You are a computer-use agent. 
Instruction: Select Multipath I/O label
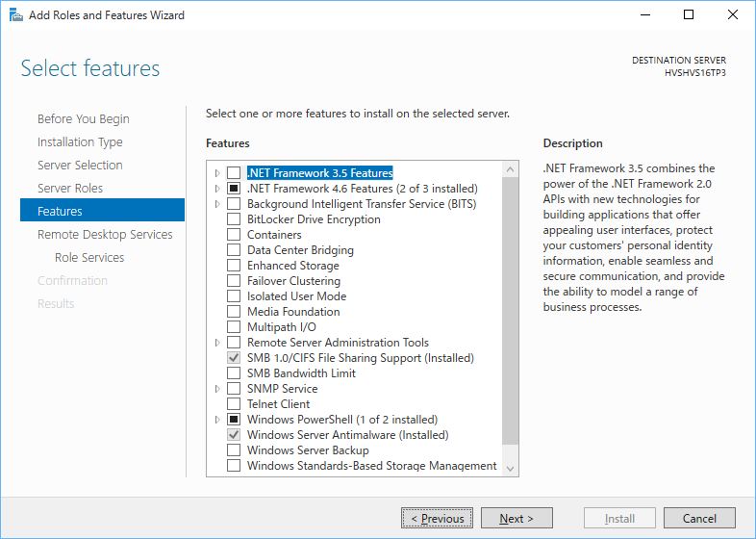(282, 327)
